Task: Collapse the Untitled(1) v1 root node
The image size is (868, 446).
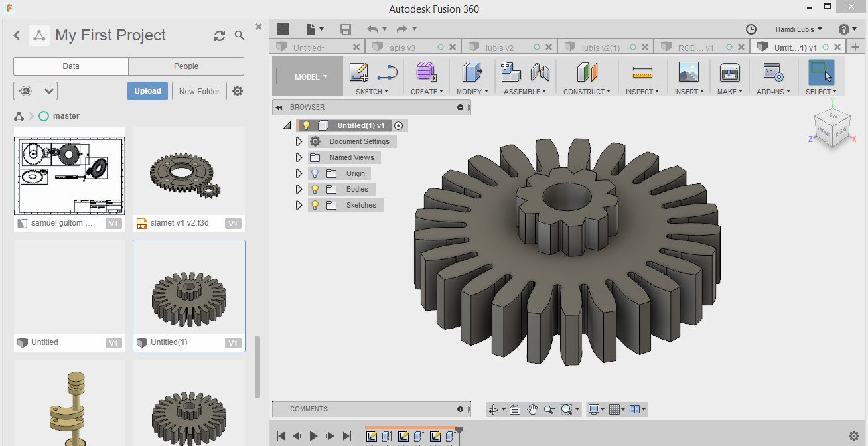Action: pos(287,125)
